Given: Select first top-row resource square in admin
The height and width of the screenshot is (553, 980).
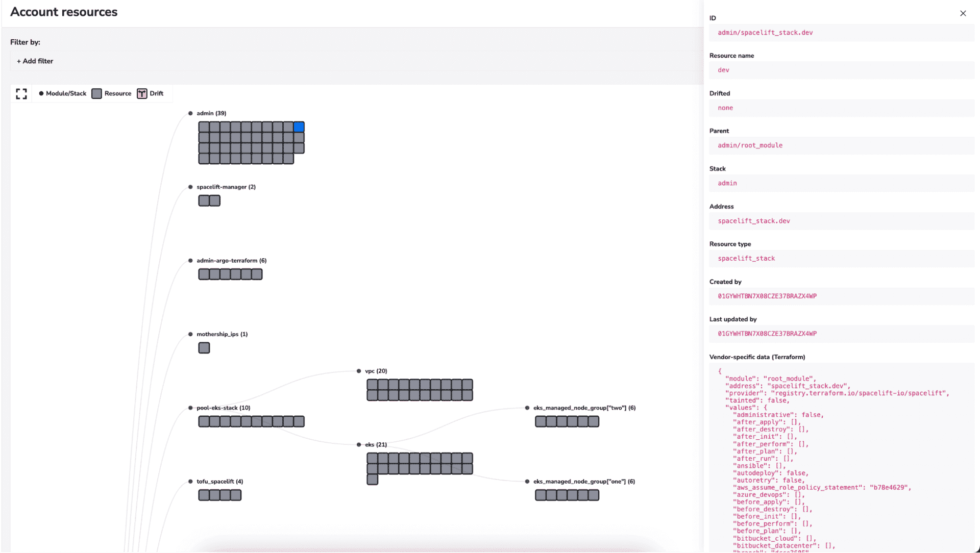Looking at the screenshot, I should point(204,127).
